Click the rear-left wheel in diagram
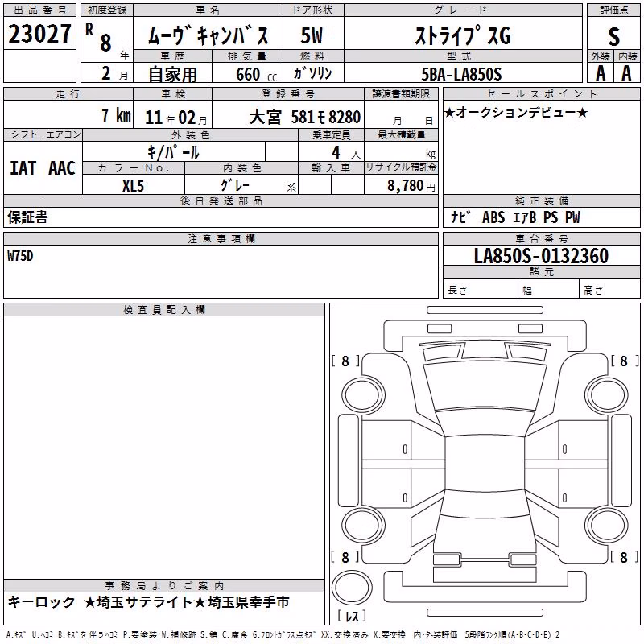 (363, 526)
